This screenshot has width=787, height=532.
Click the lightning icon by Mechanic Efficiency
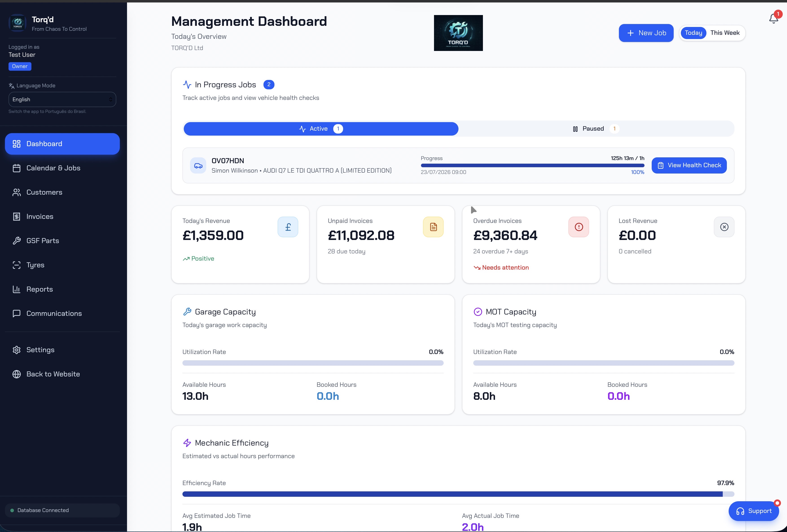point(187,443)
